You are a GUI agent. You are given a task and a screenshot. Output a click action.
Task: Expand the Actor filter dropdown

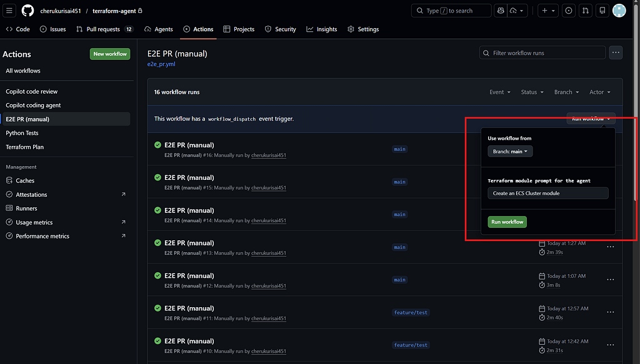[x=600, y=92]
